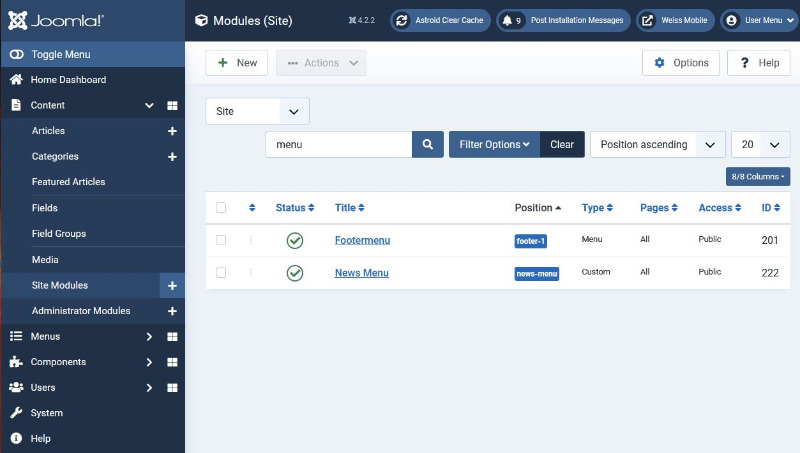Add new article plus icon
This screenshot has width=800, height=453.
point(172,131)
